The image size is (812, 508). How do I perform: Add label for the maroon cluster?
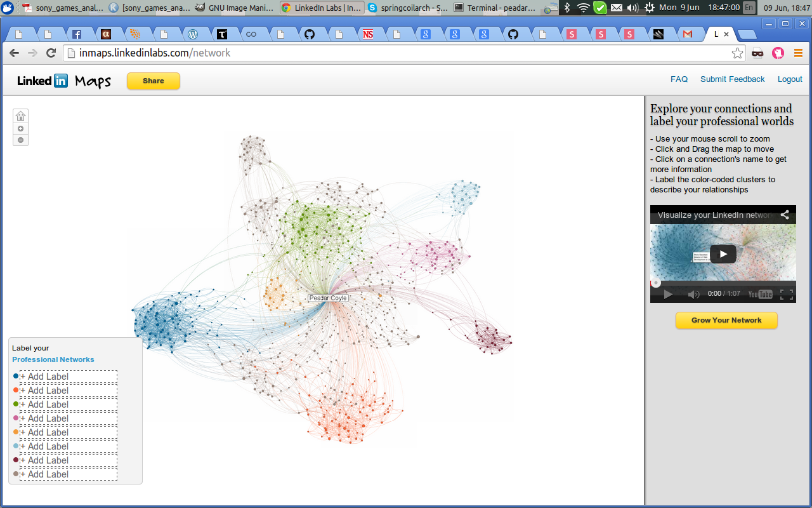[68, 460]
